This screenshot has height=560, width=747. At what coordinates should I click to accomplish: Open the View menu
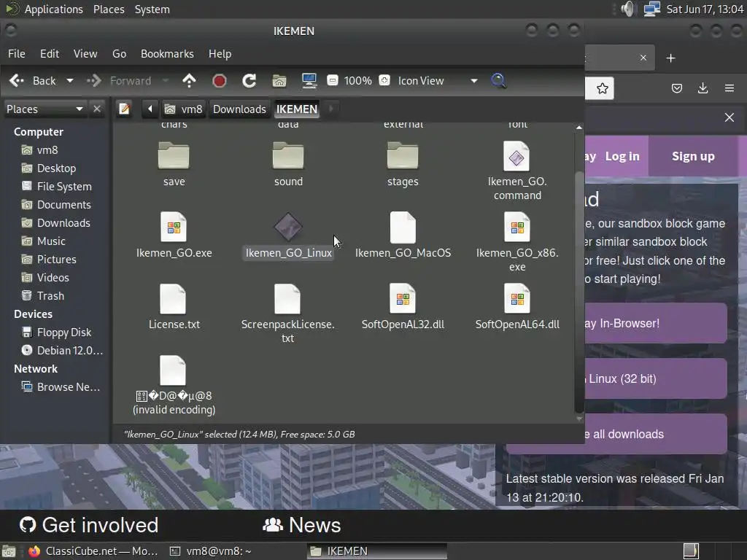pyautogui.click(x=85, y=54)
